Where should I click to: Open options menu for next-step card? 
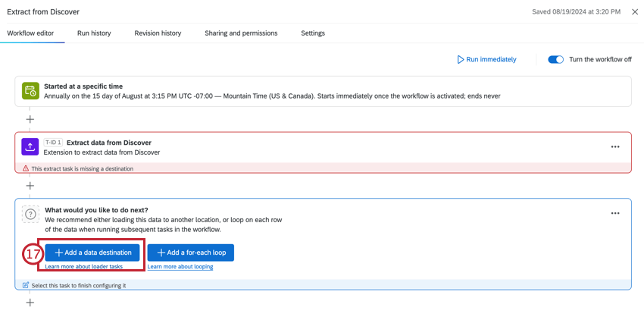coord(615,214)
